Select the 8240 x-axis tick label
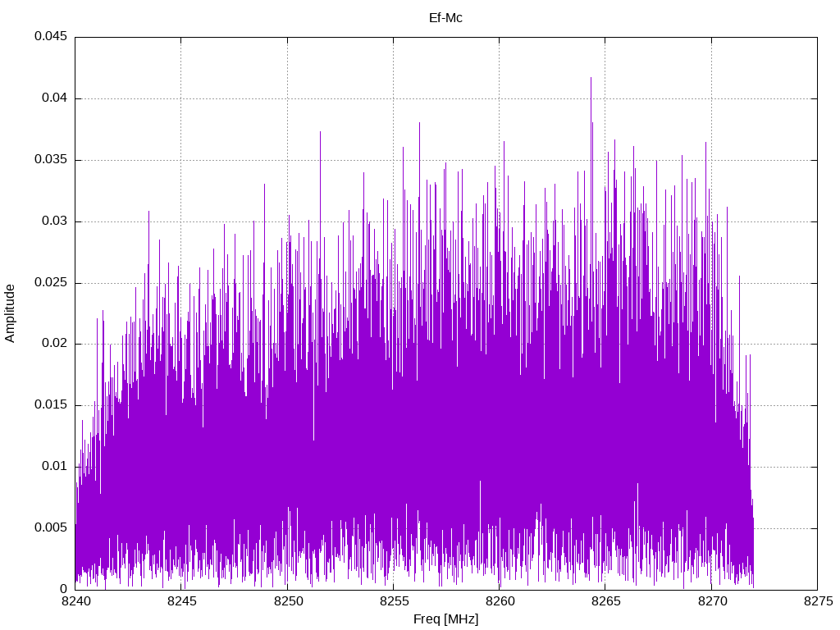 [75, 601]
